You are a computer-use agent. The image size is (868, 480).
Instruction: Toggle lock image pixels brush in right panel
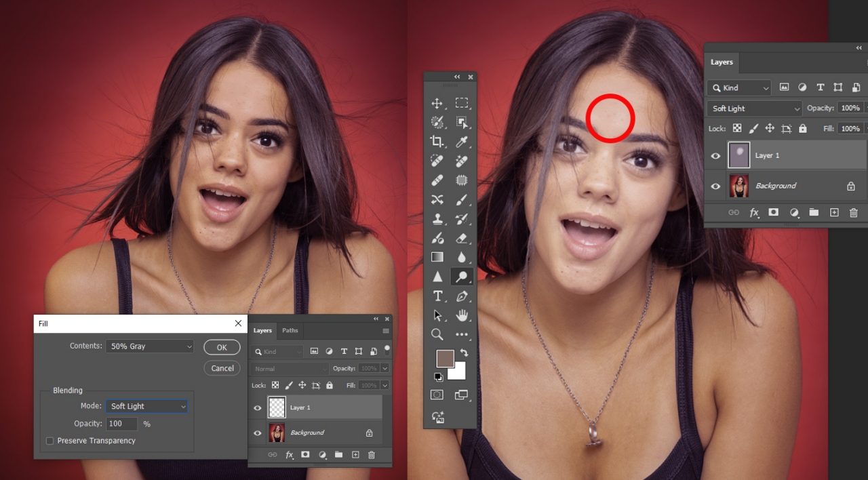753,128
